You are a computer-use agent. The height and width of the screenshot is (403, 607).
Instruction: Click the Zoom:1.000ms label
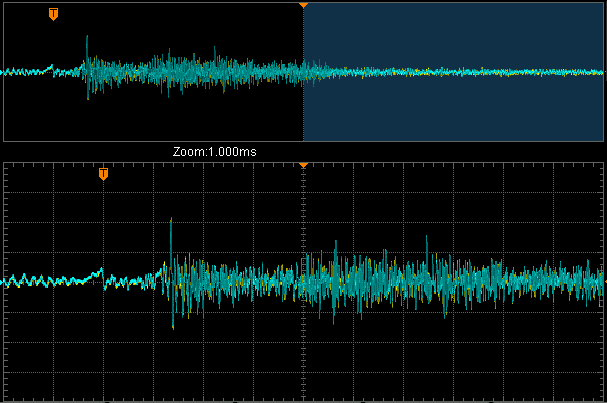click(214, 151)
